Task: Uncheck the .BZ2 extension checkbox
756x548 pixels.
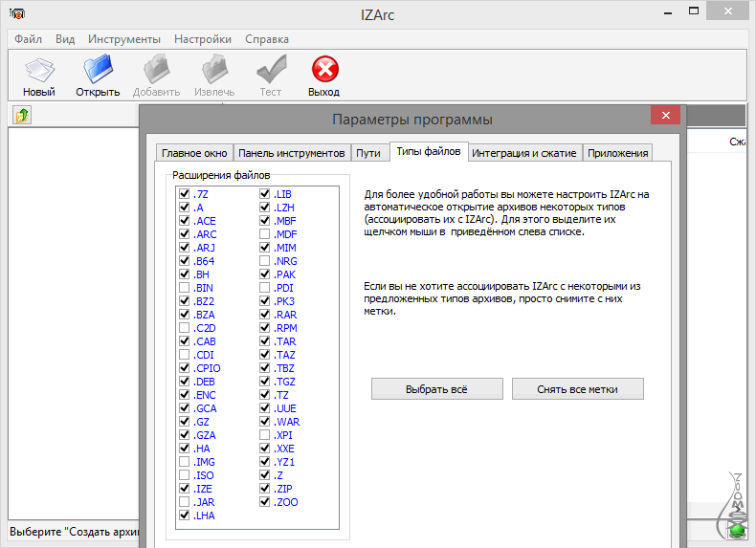Action: click(x=184, y=301)
